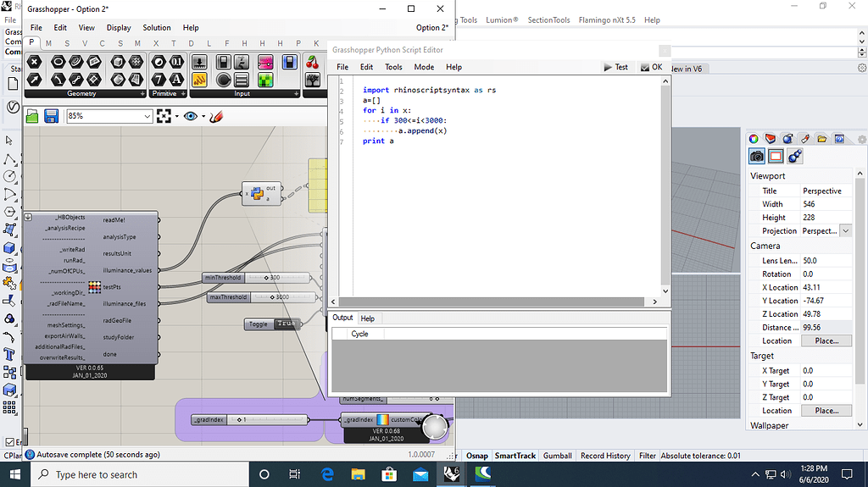
Task: Click the Open file folder icon
Action: [x=34, y=116]
